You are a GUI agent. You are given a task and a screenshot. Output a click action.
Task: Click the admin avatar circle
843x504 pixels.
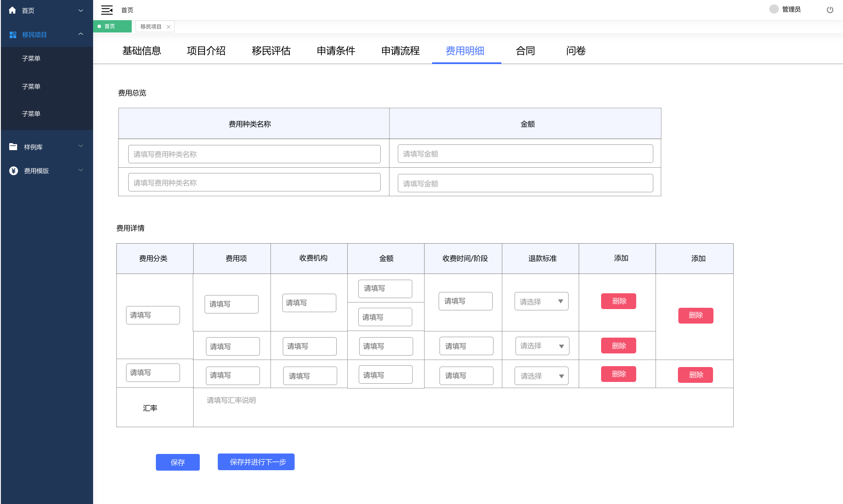[x=774, y=9]
